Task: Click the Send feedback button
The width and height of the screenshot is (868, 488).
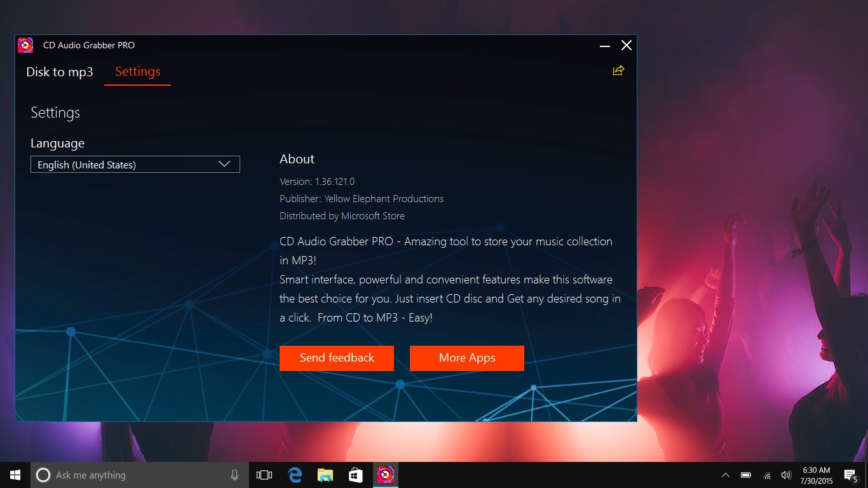Action: 337,358
